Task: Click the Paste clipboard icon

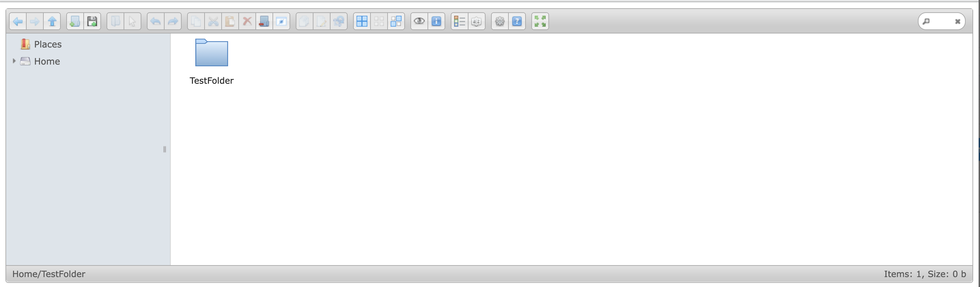Action: point(230,21)
